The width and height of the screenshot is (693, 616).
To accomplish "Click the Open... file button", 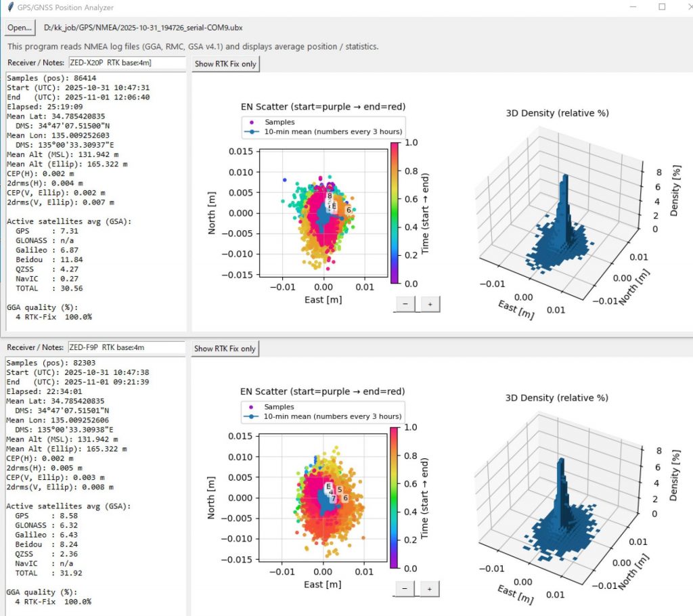I will [x=20, y=28].
